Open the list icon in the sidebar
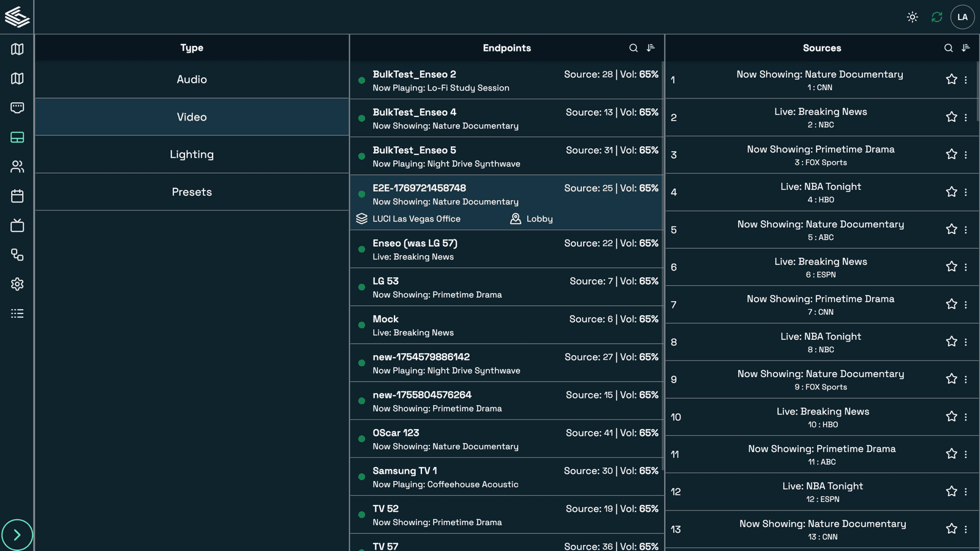 point(17,313)
